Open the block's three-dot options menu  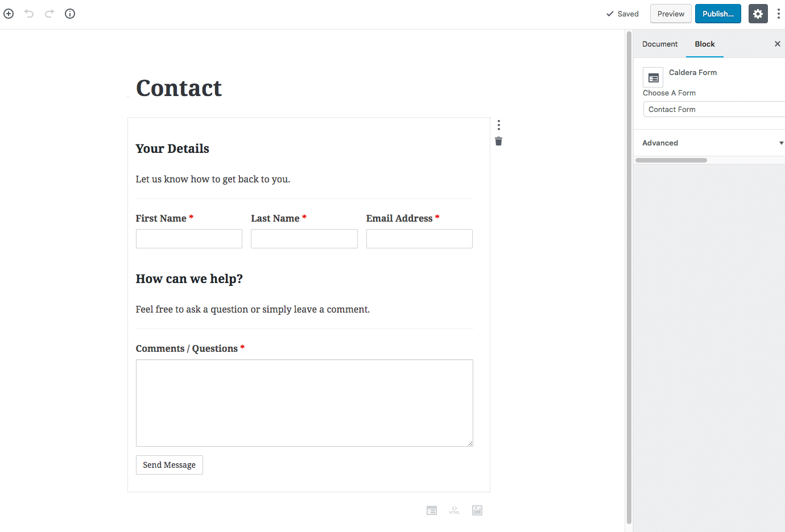click(x=499, y=125)
